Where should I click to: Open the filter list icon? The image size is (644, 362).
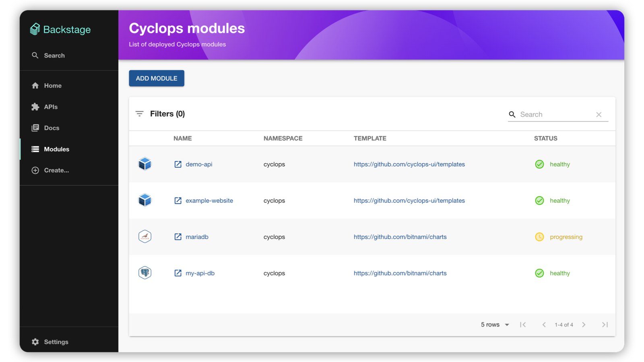pyautogui.click(x=139, y=114)
